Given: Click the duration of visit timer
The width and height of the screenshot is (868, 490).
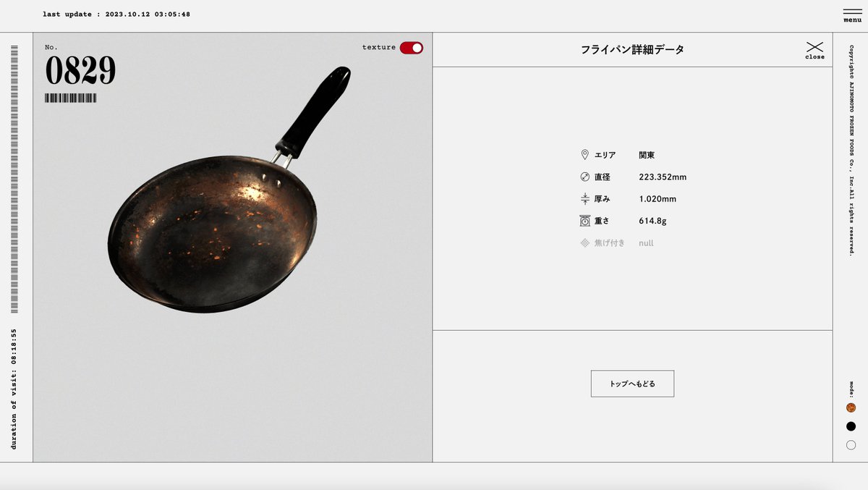Looking at the screenshot, I should [x=14, y=389].
